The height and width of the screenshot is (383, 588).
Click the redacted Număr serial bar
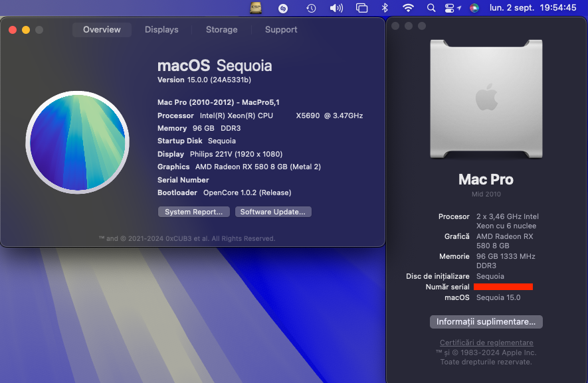(503, 287)
